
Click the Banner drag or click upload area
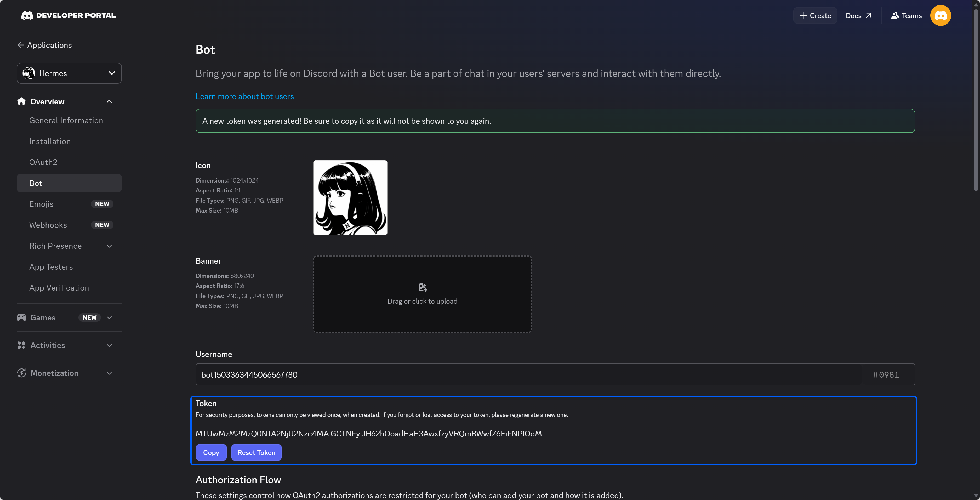pyautogui.click(x=422, y=294)
